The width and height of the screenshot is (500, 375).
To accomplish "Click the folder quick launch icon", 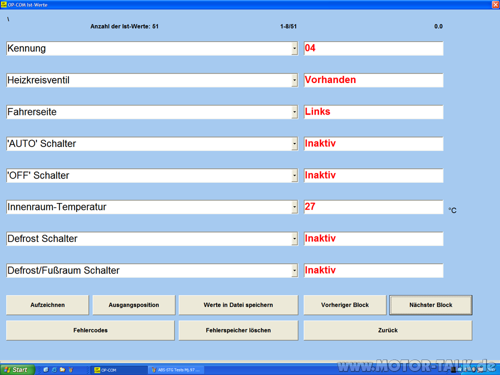I will pos(62,370).
